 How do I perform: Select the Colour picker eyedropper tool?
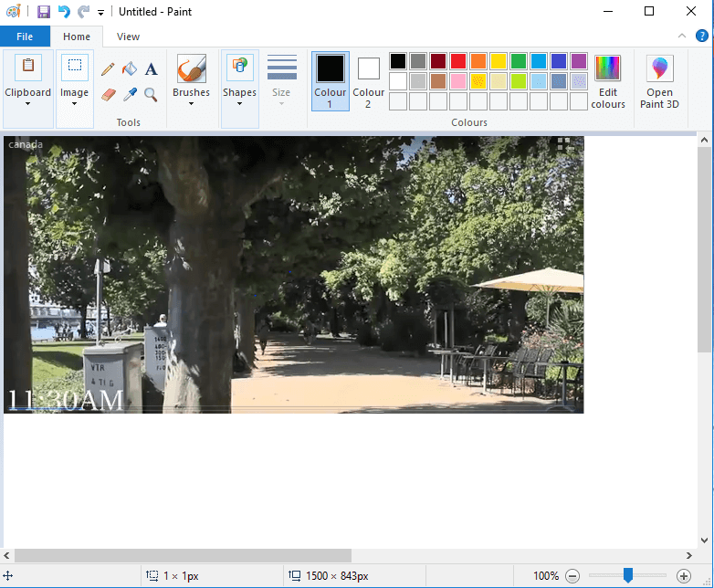[130, 94]
